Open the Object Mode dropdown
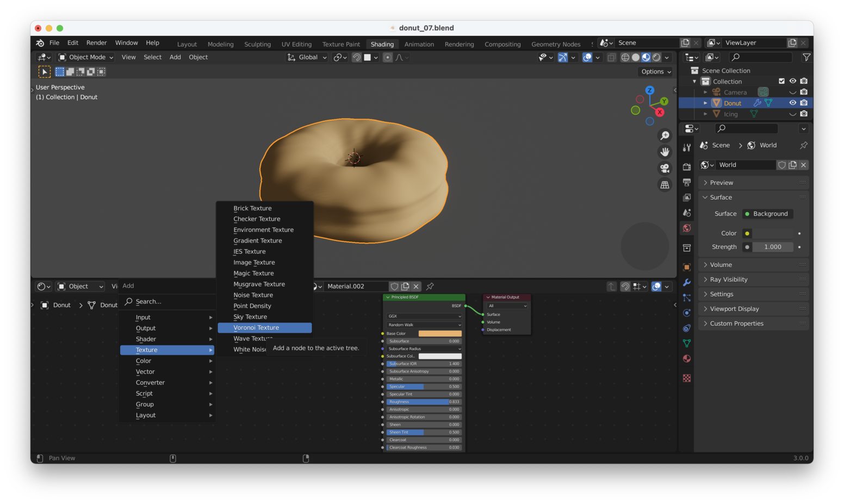The image size is (844, 504). tap(86, 57)
